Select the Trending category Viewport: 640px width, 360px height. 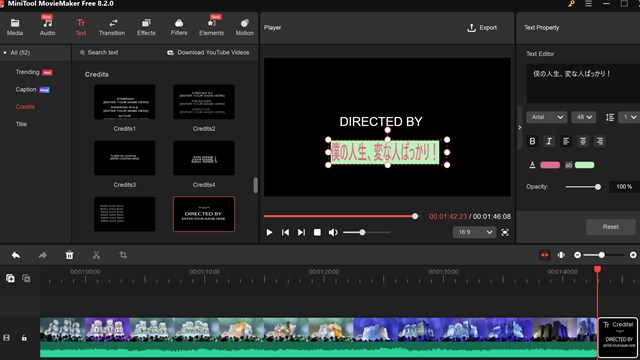tap(27, 72)
